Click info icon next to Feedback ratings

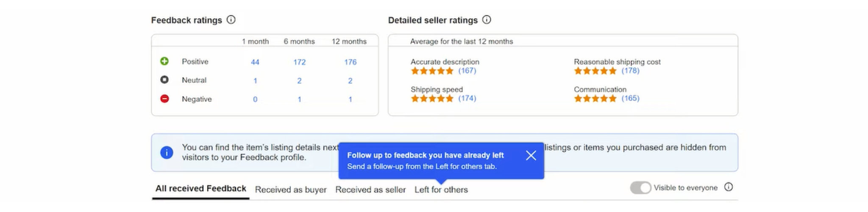tap(231, 20)
